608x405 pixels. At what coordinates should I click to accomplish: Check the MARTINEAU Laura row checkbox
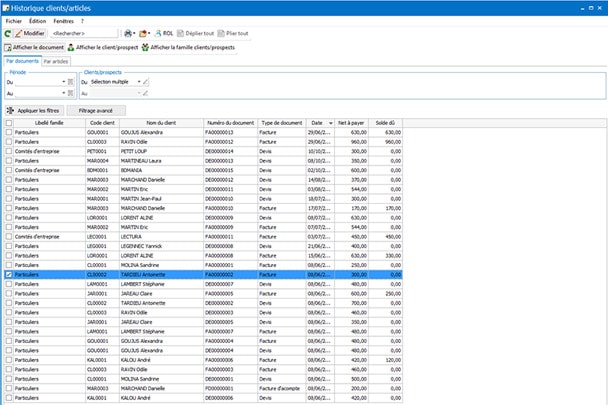[x=9, y=161]
